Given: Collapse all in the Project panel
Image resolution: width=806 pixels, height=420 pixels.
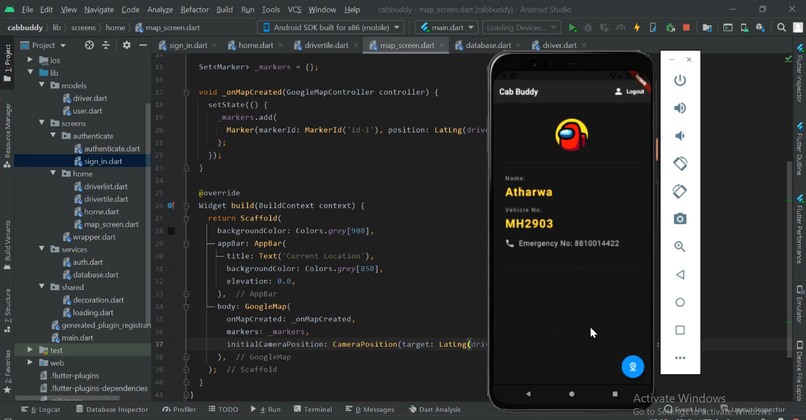Looking at the screenshot, I should [106, 45].
